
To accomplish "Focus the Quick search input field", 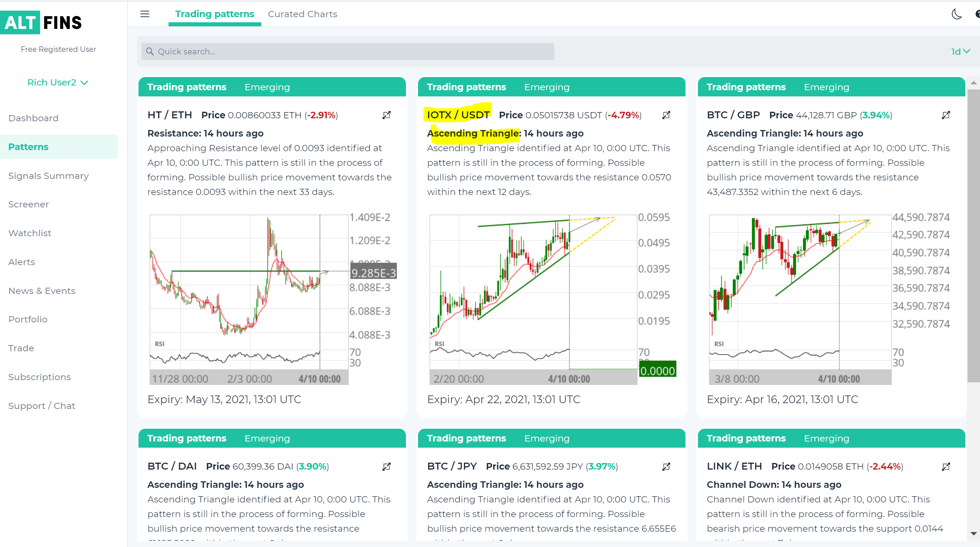I will click(x=348, y=51).
